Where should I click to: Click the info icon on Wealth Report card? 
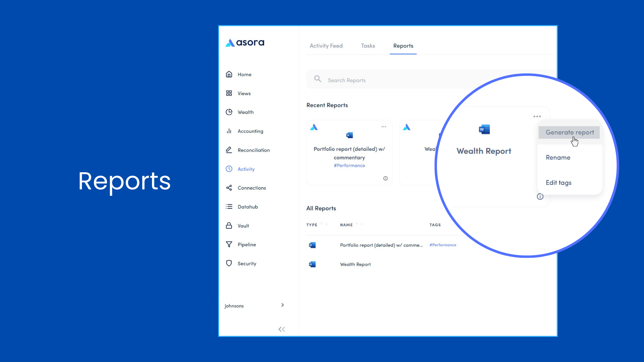click(540, 196)
